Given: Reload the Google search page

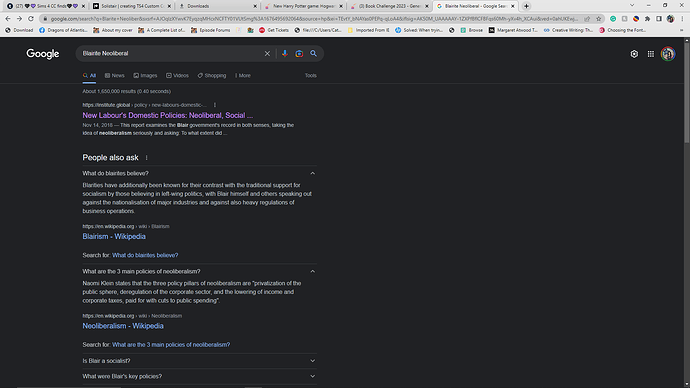Looking at the screenshot, I should click(31, 19).
